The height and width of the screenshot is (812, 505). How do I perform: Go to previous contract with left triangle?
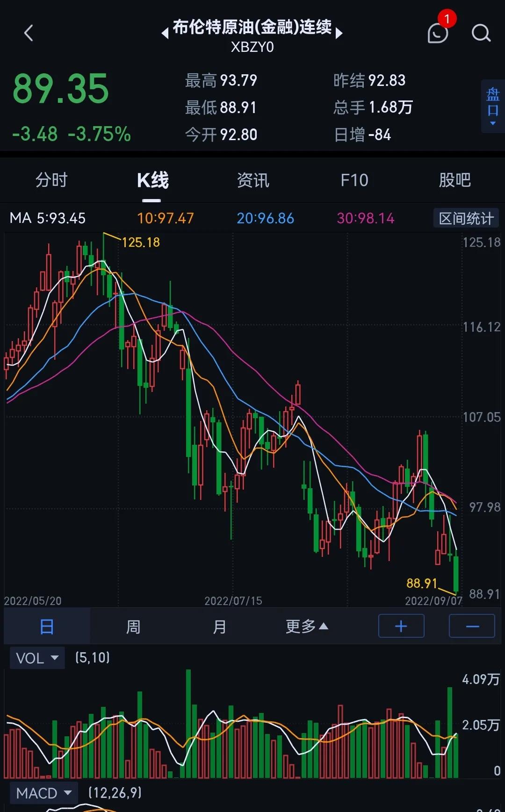coord(165,34)
